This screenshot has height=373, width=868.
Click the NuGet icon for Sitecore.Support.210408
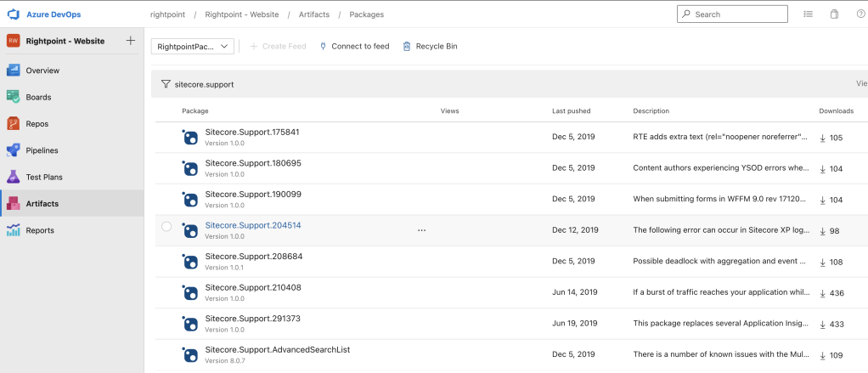pos(190,292)
